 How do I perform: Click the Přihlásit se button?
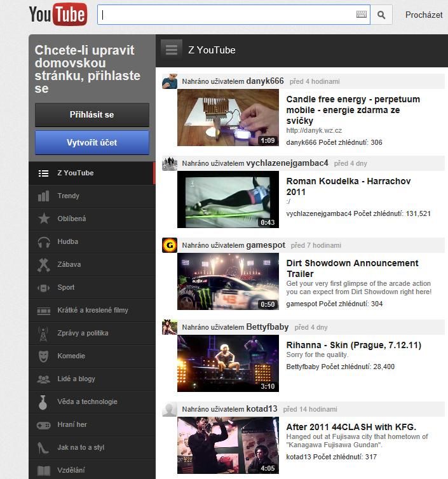point(92,115)
